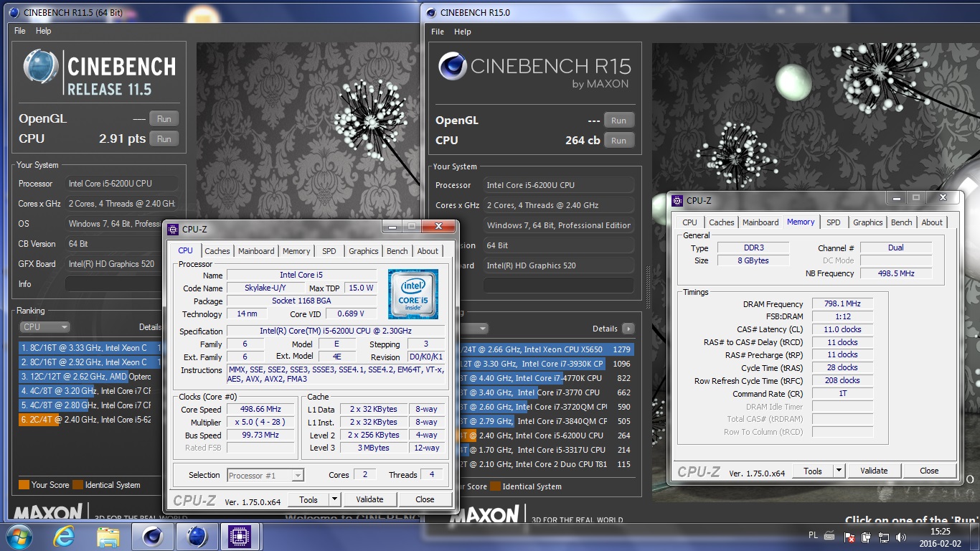Viewport: 980px width, 551px height.
Task: Switch to CPU tab in CPU-Z Memory window
Action: click(689, 222)
